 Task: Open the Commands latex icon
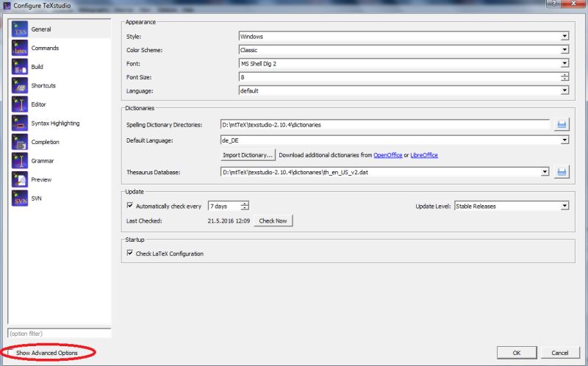(x=20, y=48)
